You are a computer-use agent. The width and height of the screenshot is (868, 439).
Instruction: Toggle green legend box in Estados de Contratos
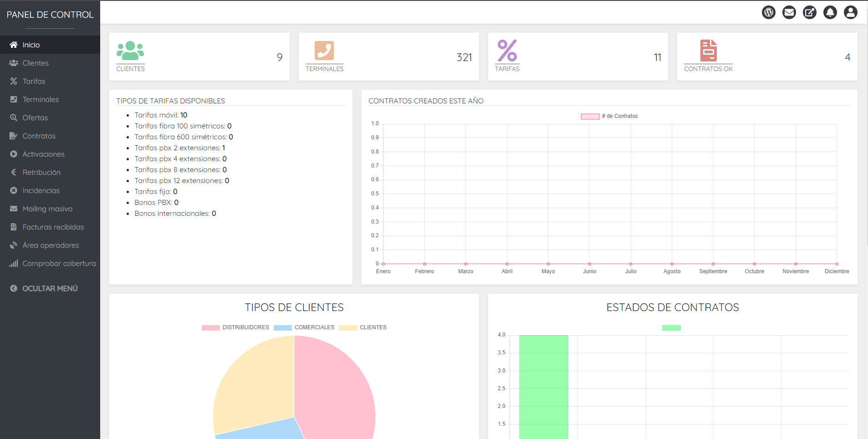[671, 328]
